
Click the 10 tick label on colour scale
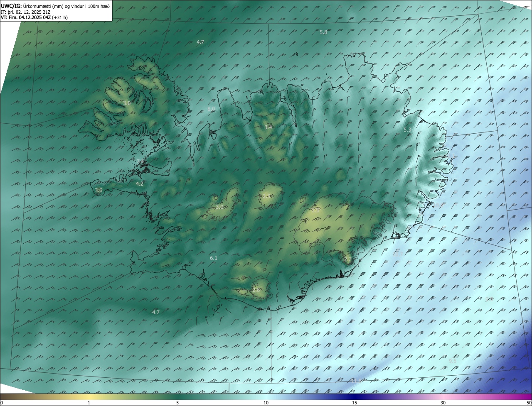tap(266, 403)
